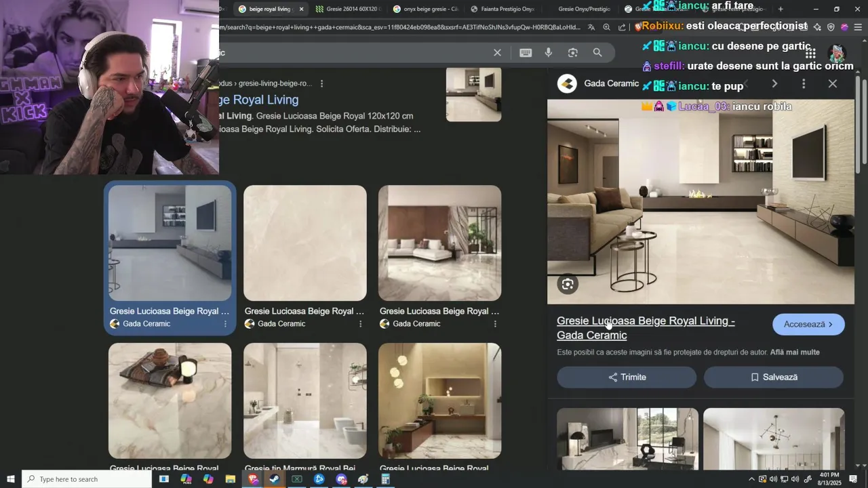Screen dimensions: 868x488
Task: Open the taskbar clock showing 4:01 PM
Action: pos(830,479)
